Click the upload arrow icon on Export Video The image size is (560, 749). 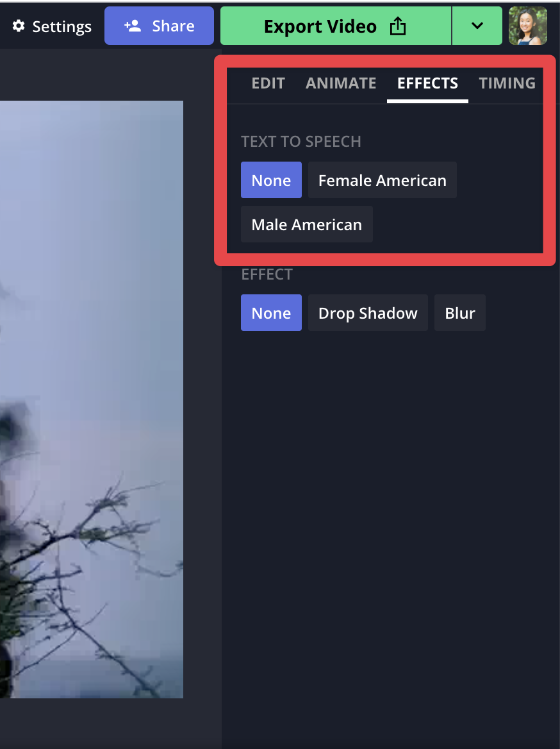pos(398,26)
